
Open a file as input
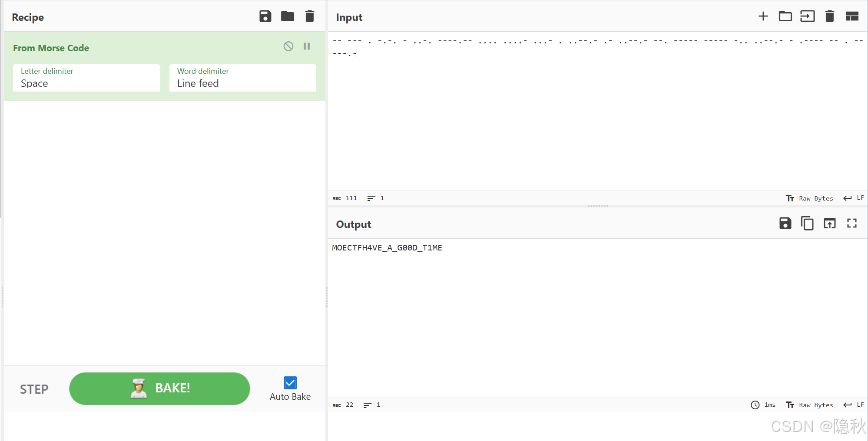coord(785,16)
